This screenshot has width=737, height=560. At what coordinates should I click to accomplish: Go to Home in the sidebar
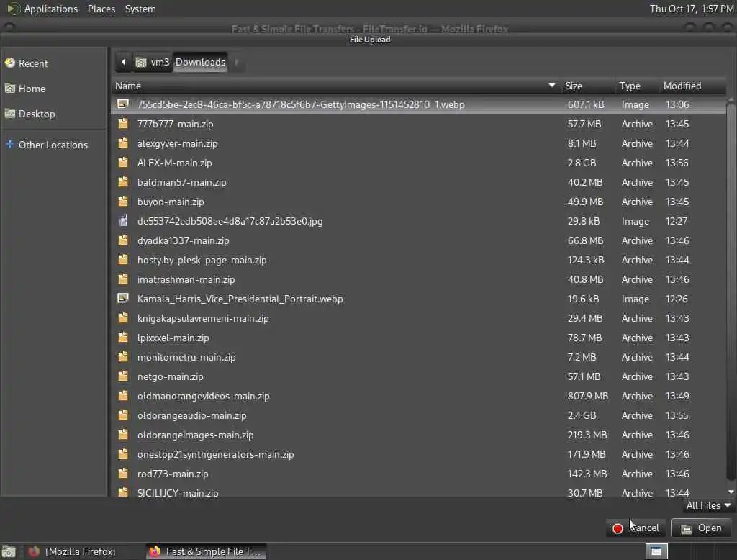click(32, 89)
